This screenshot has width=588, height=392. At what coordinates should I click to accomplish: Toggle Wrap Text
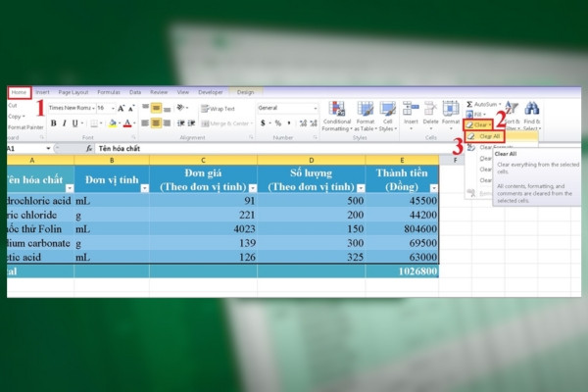218,109
